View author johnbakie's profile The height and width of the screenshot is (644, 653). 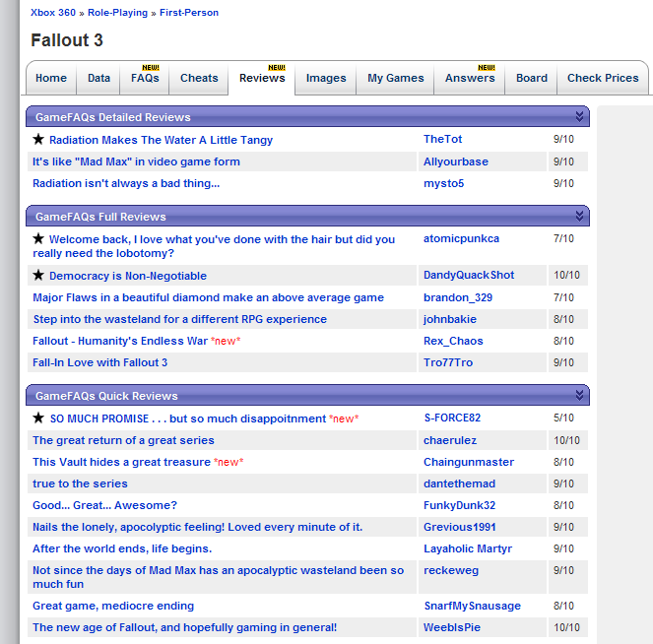click(x=450, y=319)
